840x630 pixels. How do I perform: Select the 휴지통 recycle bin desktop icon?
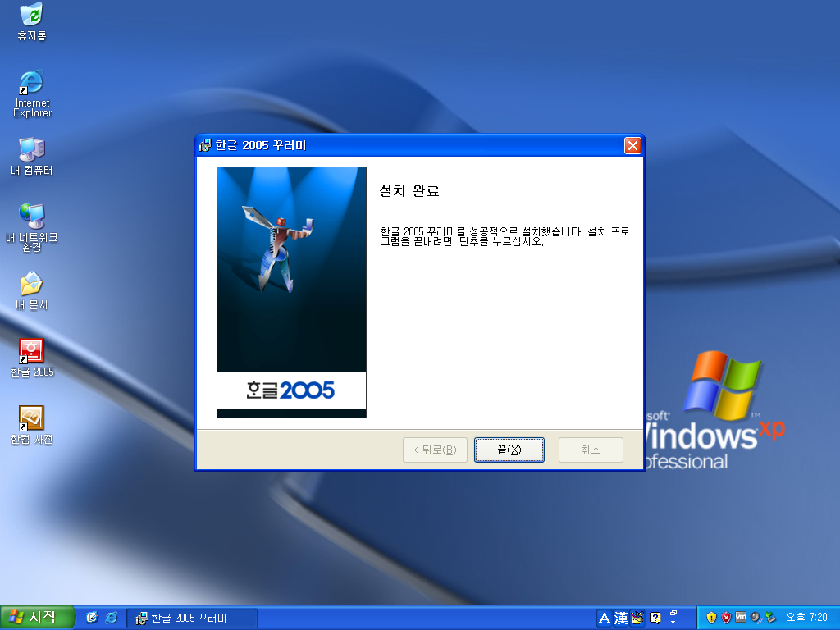tap(32, 22)
